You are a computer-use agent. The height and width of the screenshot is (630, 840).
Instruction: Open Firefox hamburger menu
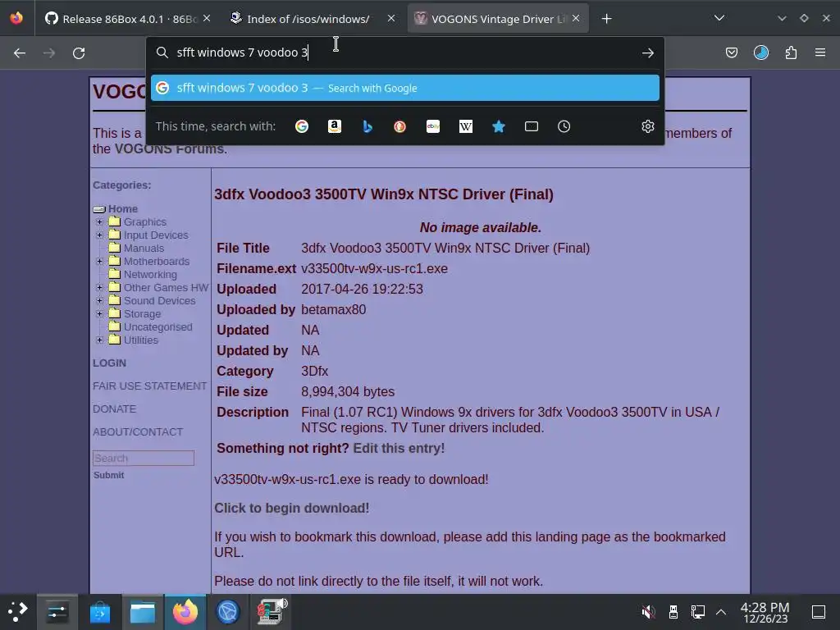(x=820, y=52)
